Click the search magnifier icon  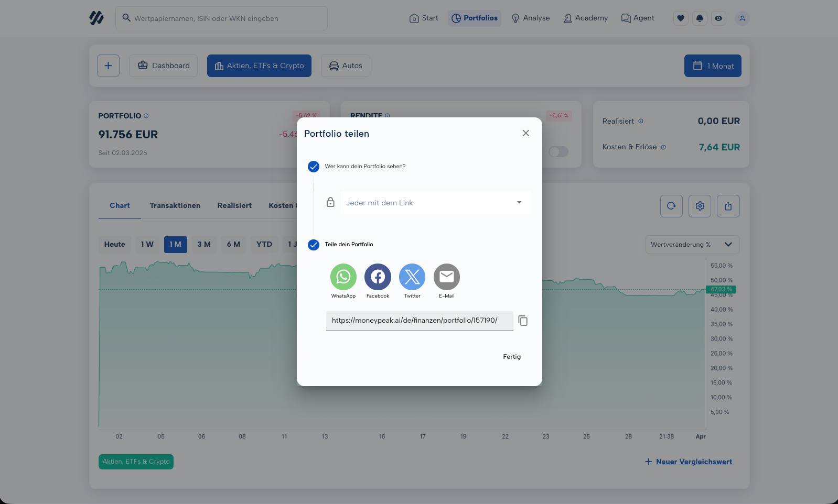126,18
